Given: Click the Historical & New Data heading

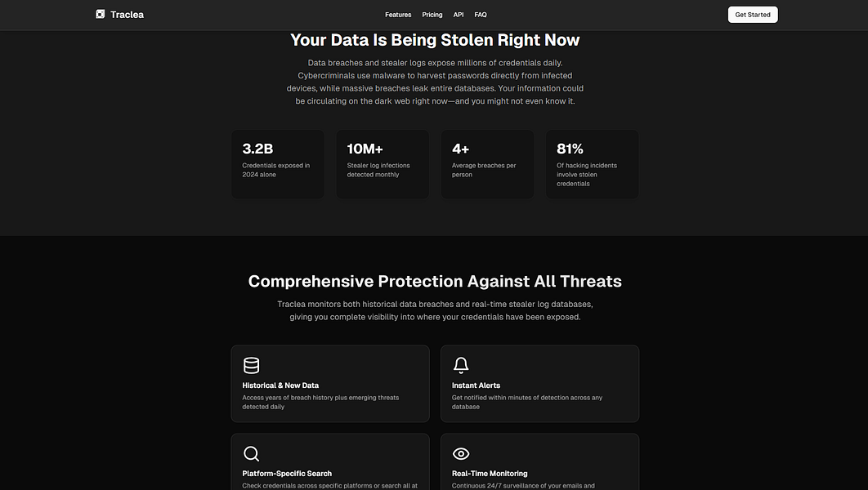Looking at the screenshot, I should (280, 385).
